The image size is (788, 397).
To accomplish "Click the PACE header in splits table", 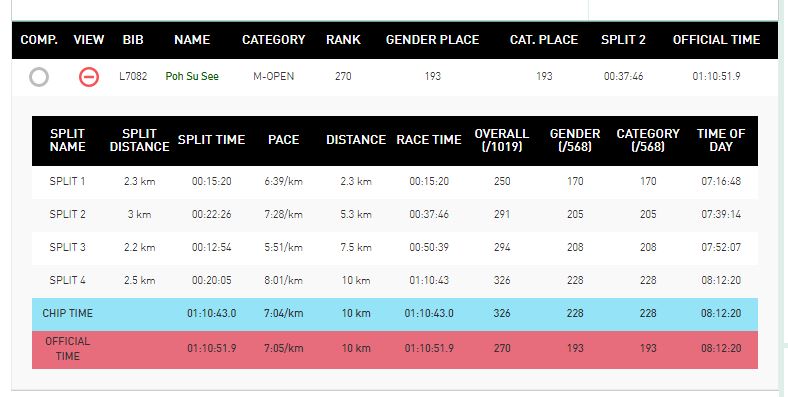I will [x=283, y=140].
